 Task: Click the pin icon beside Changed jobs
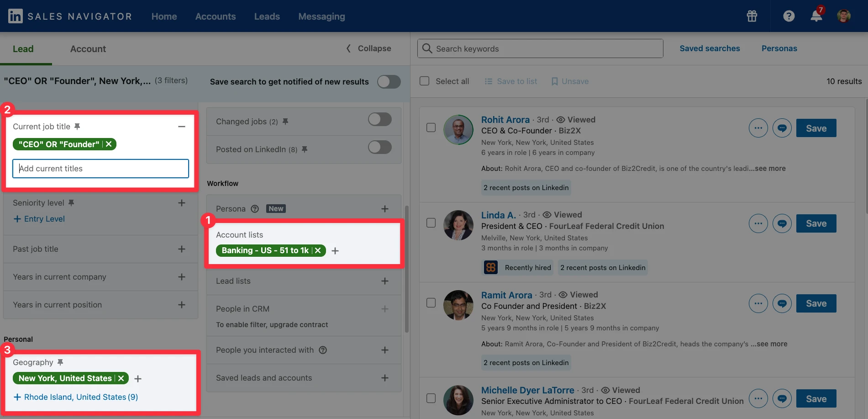tap(285, 122)
